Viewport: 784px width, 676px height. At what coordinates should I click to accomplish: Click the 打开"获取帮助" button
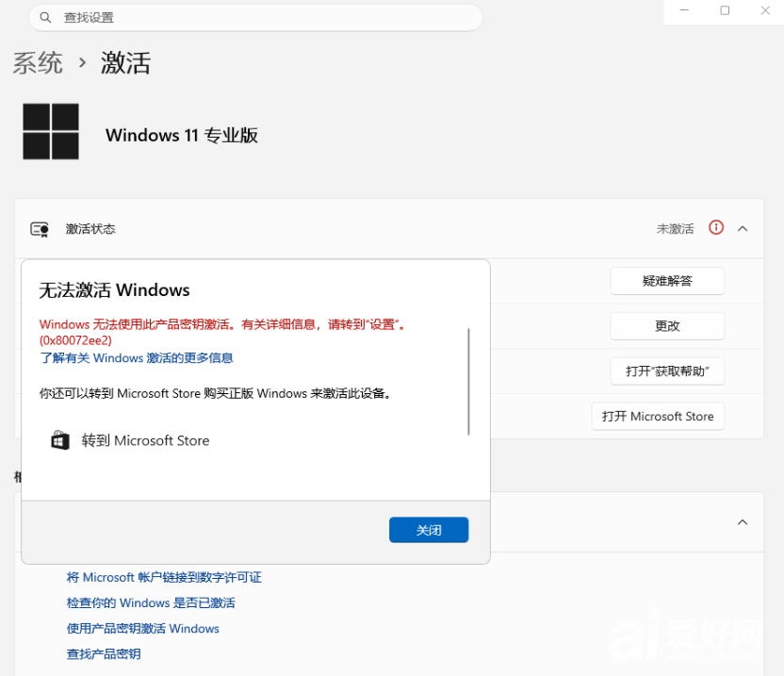coord(667,371)
